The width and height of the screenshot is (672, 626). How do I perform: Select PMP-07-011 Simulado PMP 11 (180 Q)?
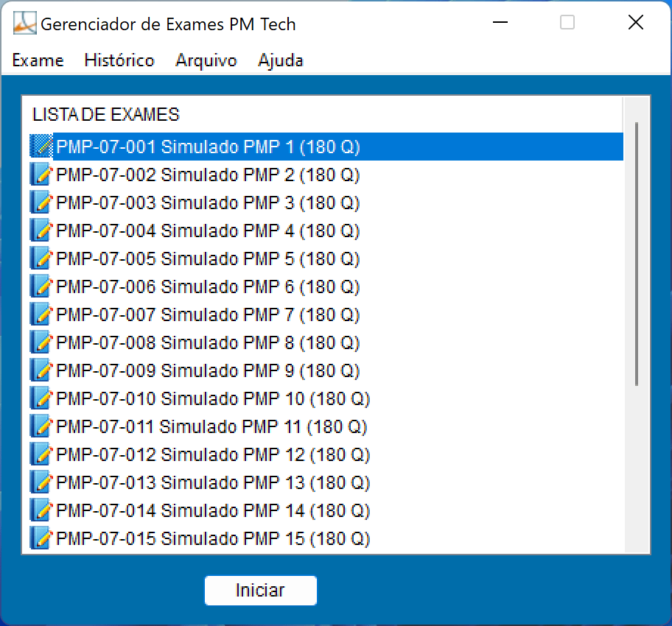[x=211, y=426]
